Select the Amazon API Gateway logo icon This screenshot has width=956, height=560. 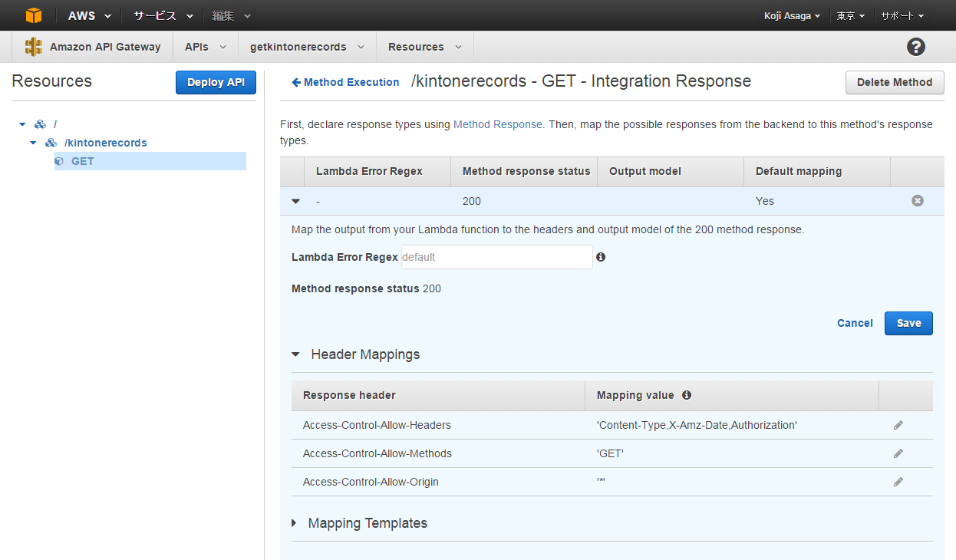[x=34, y=46]
